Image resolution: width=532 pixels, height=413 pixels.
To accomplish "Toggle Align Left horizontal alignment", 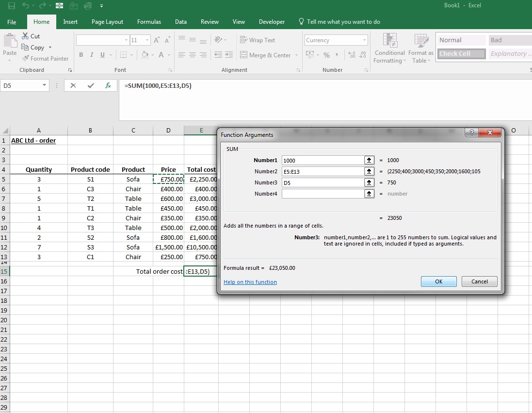I will pos(182,55).
